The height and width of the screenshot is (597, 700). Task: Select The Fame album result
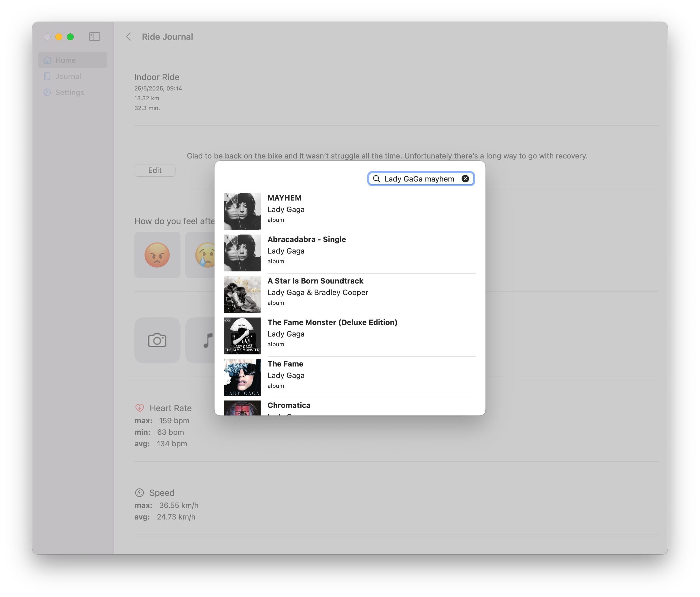[x=350, y=377]
